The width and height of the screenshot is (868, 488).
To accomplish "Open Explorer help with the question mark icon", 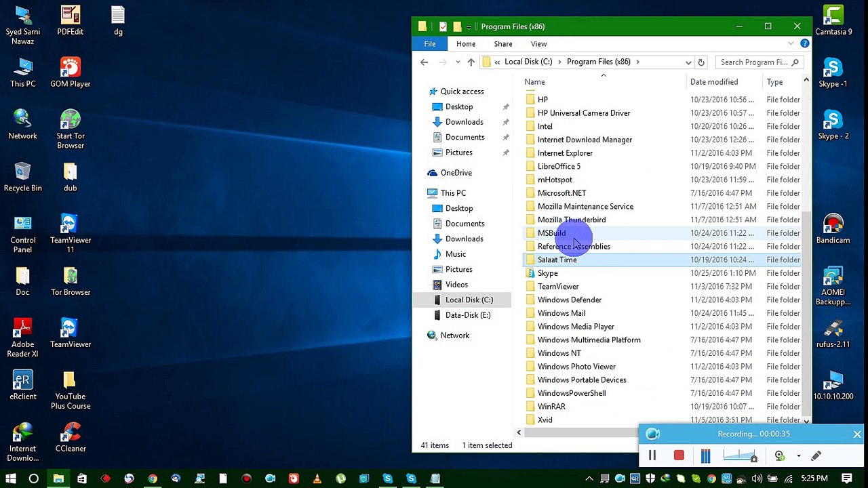I will pyautogui.click(x=804, y=44).
